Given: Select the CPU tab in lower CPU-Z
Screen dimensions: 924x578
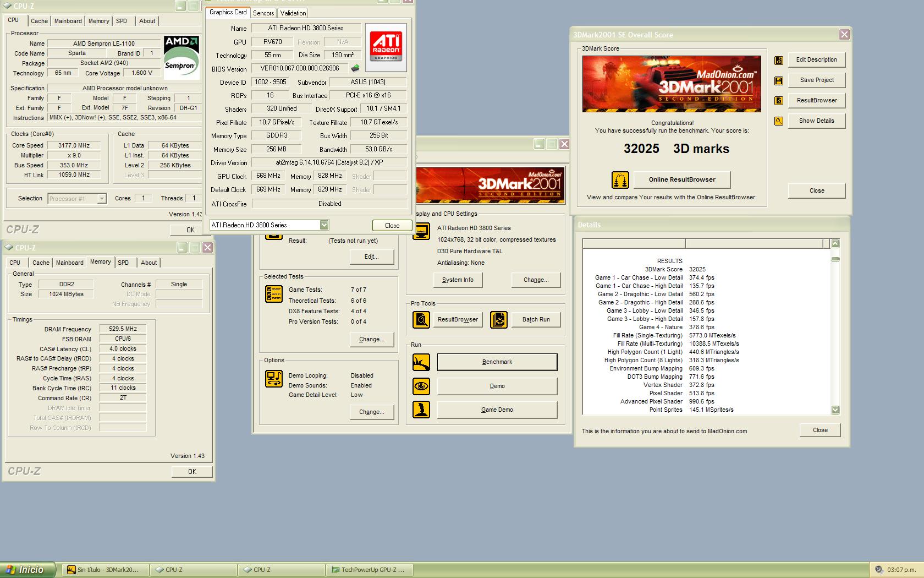Looking at the screenshot, I should pyautogui.click(x=15, y=263).
